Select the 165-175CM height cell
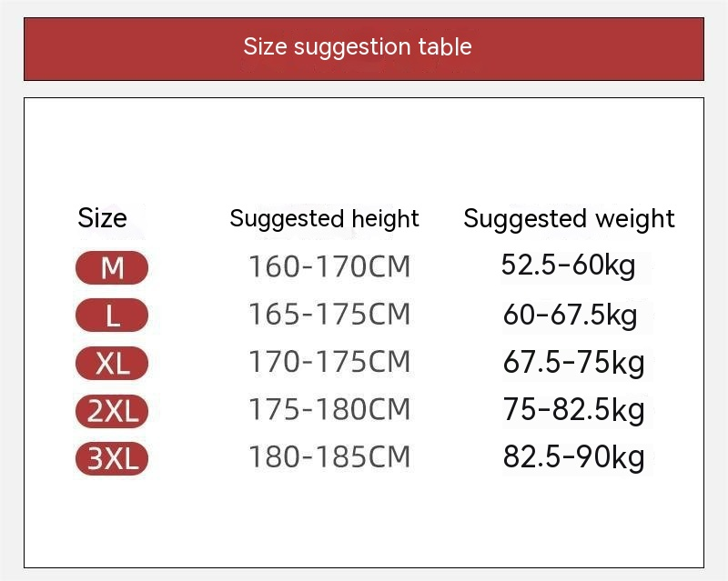Screen dimensions: 728x581 tap(329, 315)
